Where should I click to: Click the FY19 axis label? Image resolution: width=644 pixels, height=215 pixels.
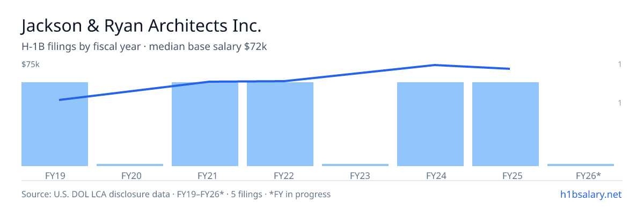[x=55, y=175]
